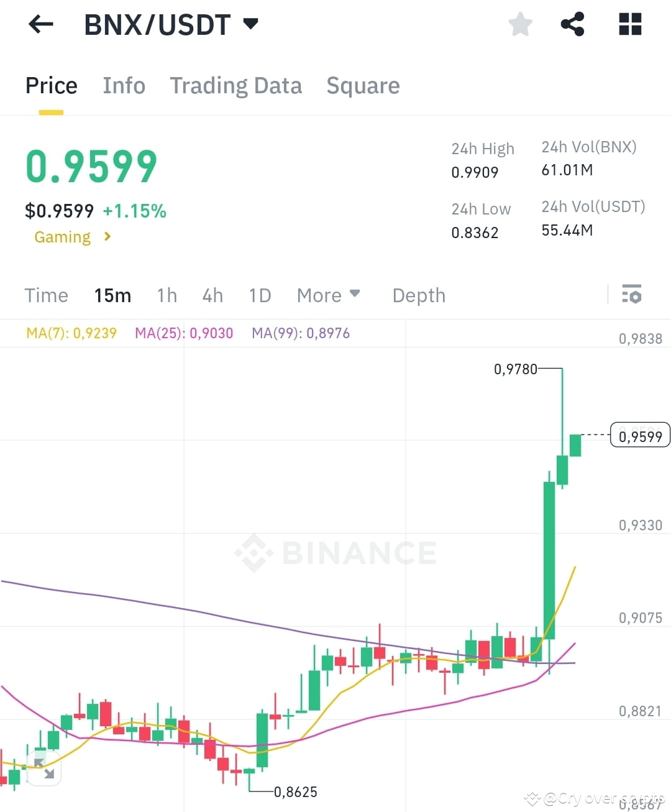
Task: Open chart indicator settings icon
Action: click(632, 294)
